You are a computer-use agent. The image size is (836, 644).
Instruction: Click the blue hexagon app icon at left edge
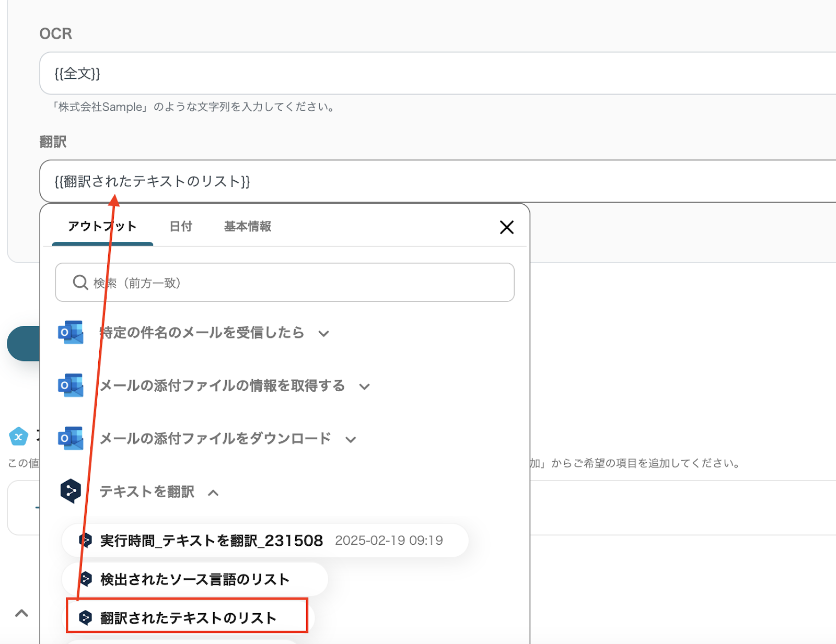click(19, 437)
